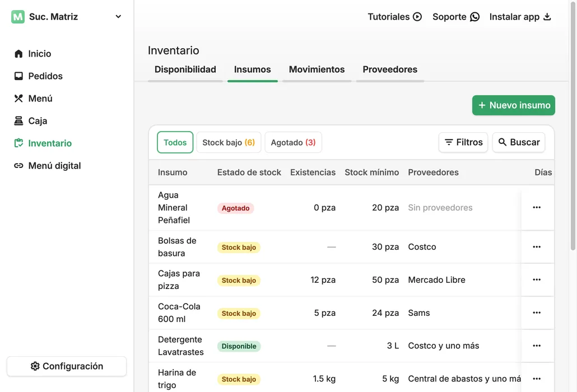Open the Configuración button
This screenshot has width=577, height=392.
pyautogui.click(x=67, y=366)
